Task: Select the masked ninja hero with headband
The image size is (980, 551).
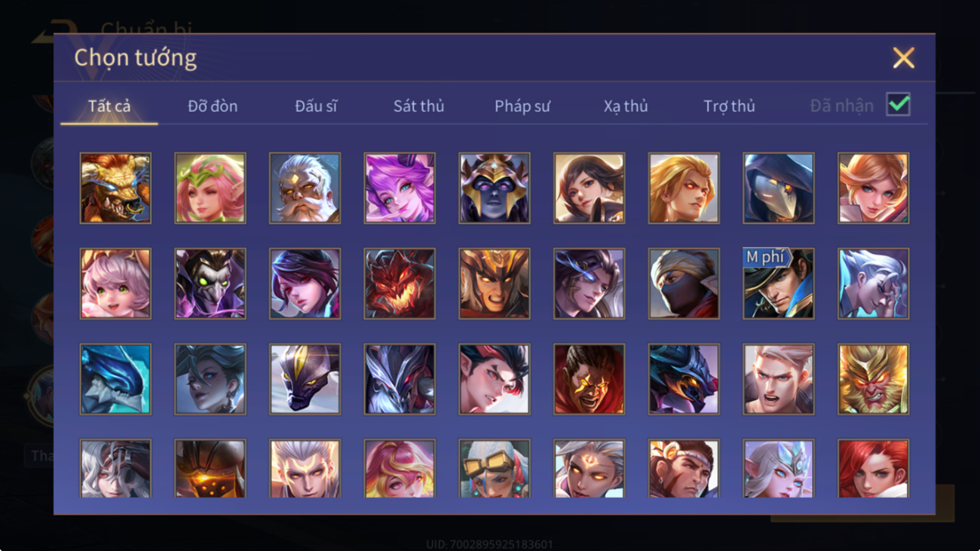Action: click(x=684, y=284)
